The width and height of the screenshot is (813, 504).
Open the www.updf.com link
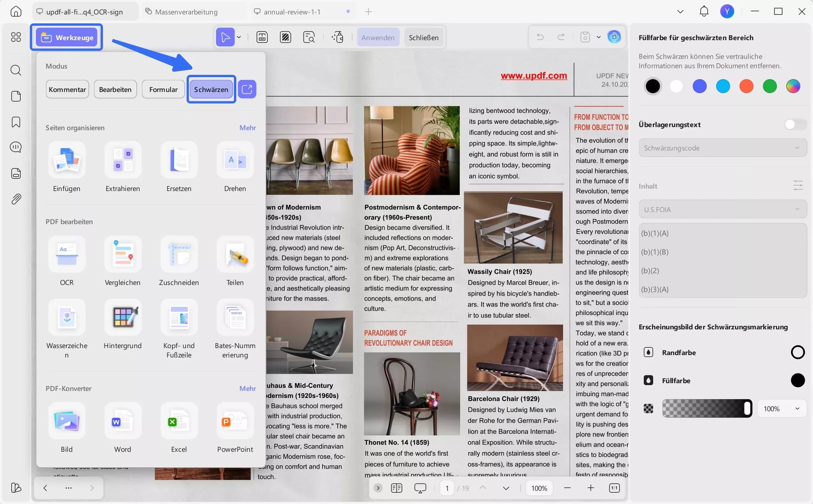click(x=534, y=76)
